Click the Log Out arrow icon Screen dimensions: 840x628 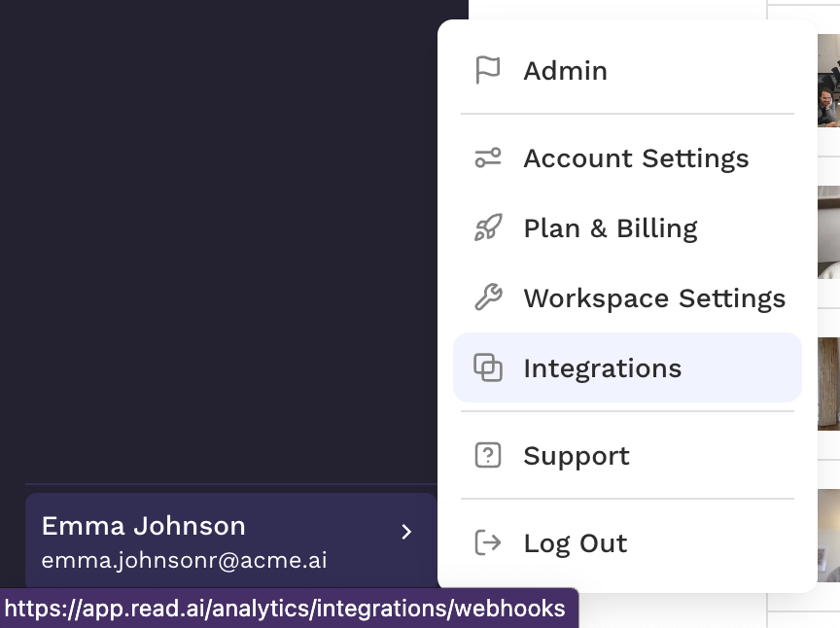487,542
